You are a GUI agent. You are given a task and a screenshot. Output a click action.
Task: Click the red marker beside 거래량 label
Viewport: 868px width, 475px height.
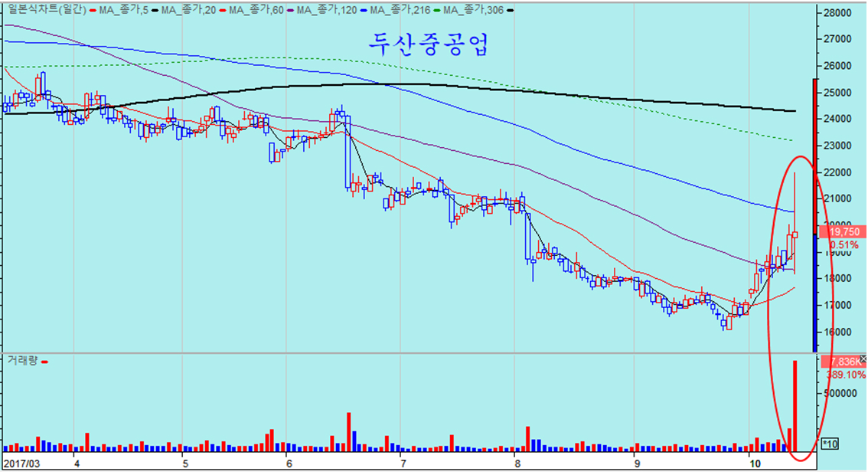(x=44, y=361)
